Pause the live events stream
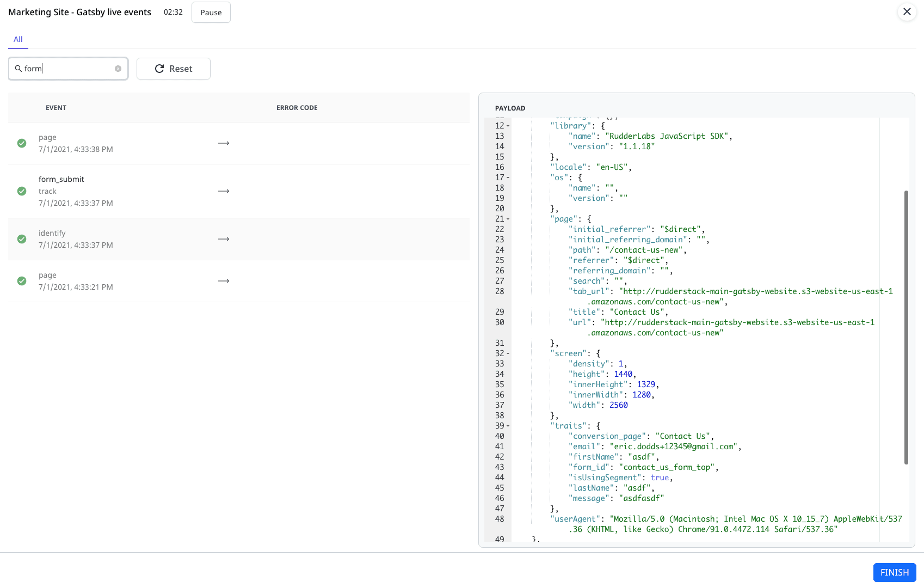 point(211,13)
